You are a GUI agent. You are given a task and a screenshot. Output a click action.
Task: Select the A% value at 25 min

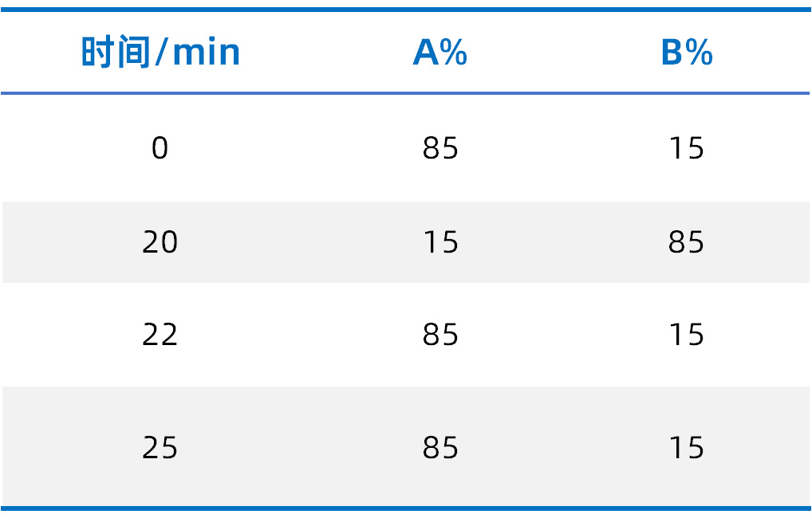coord(440,448)
